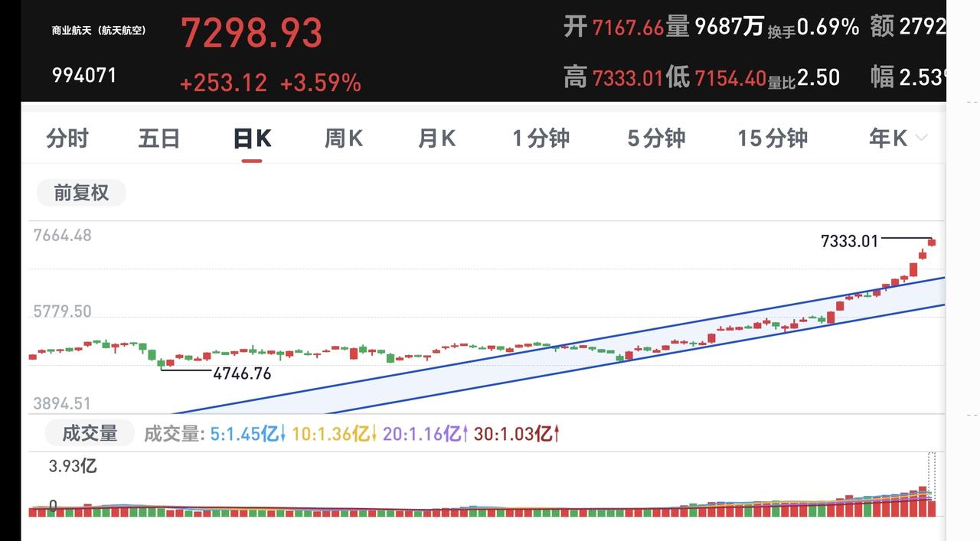
Task: Click the 7333.01 high label on chart
Action: [849, 241]
